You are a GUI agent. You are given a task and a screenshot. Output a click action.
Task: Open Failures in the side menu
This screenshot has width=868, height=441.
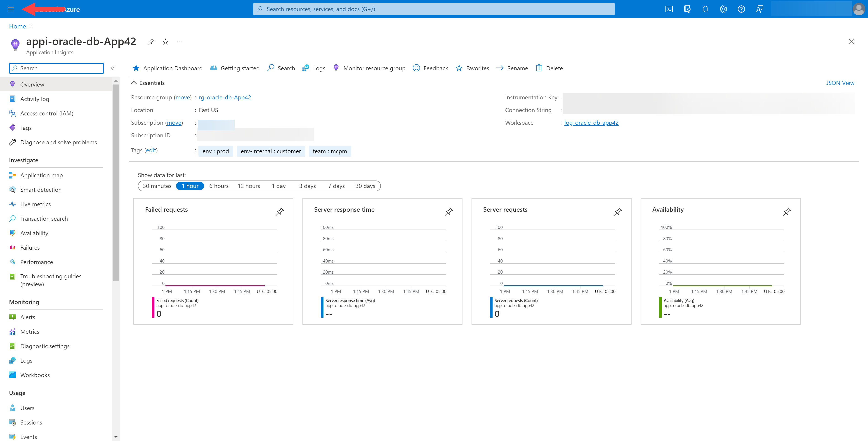[56, 248]
